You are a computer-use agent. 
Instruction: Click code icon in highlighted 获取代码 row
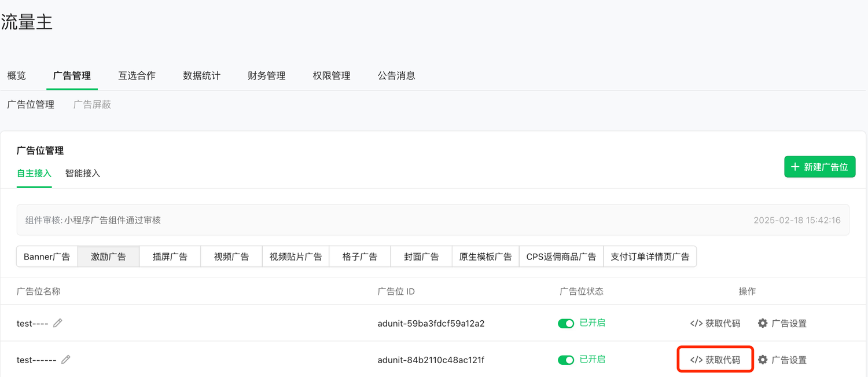[x=696, y=360]
